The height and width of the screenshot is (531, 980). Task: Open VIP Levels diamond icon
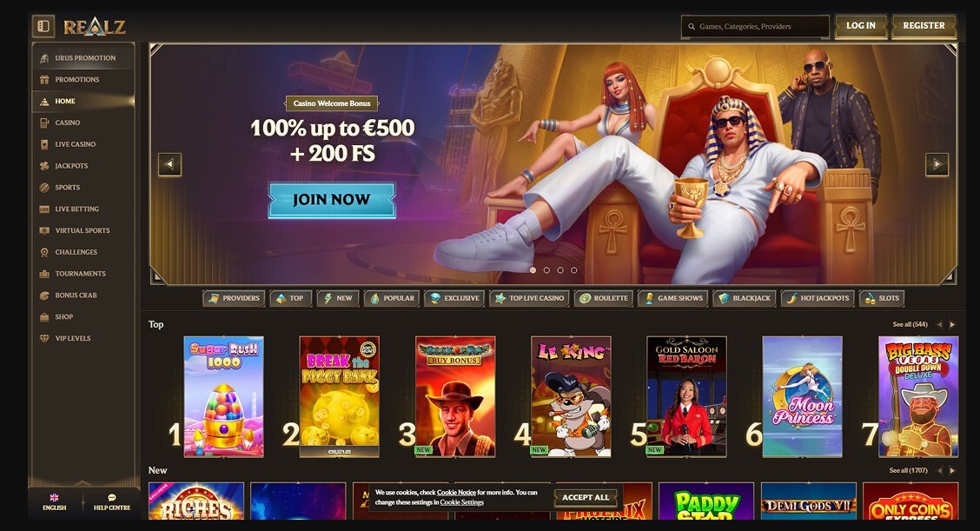[x=44, y=338]
